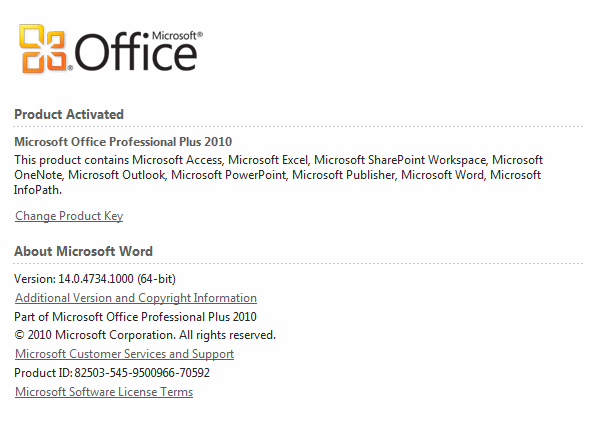Viewport: 602px width, 432px height.
Task: Open the Change Product Key link
Action: 69,216
